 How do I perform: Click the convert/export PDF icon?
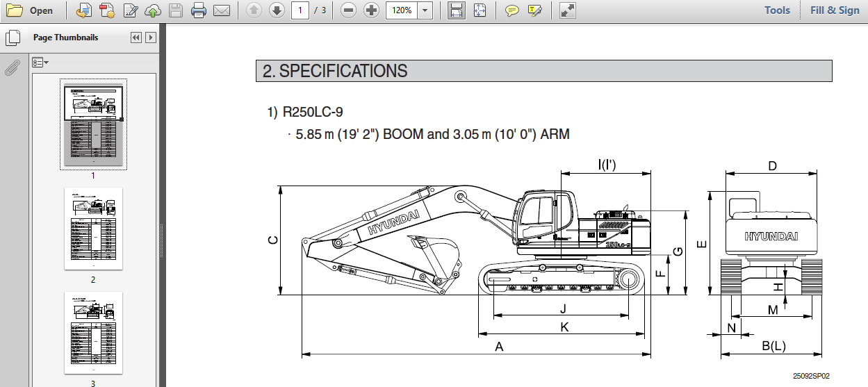83,10
